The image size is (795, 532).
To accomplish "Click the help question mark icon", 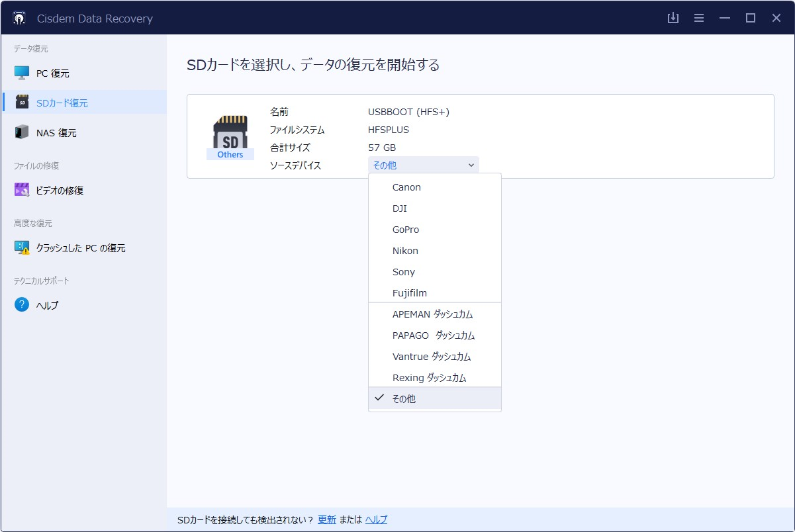I will pos(22,305).
